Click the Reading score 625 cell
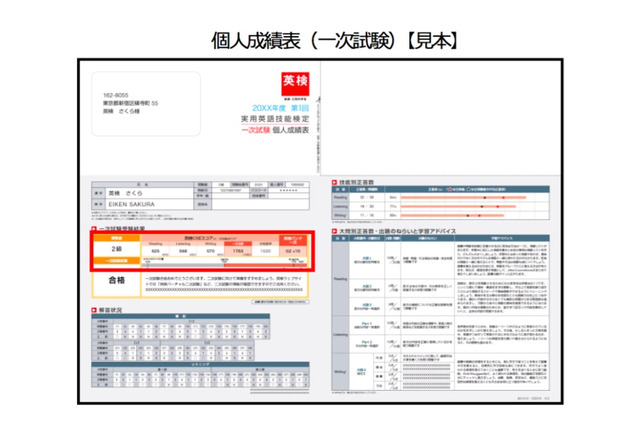Screen dimensions: 640x426 tap(155, 251)
